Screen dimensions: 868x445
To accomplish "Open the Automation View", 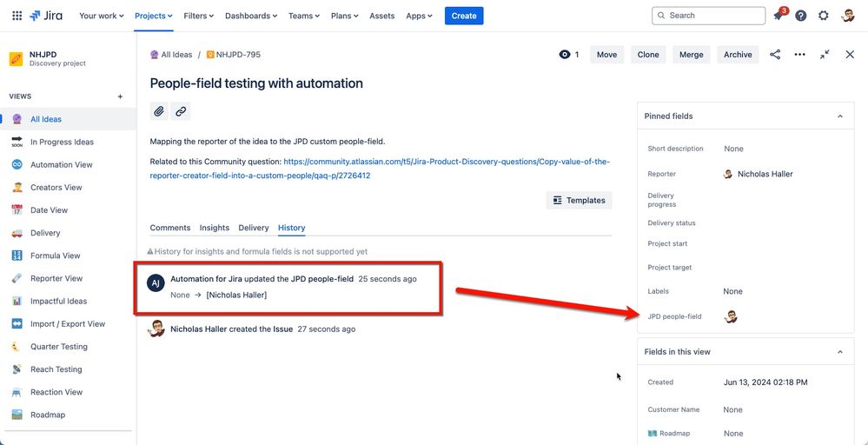I will point(69,164).
